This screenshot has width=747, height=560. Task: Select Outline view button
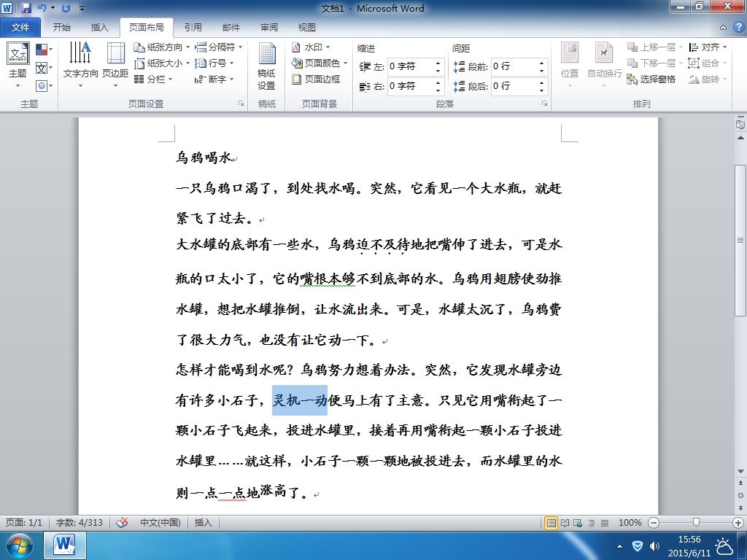coord(591,523)
